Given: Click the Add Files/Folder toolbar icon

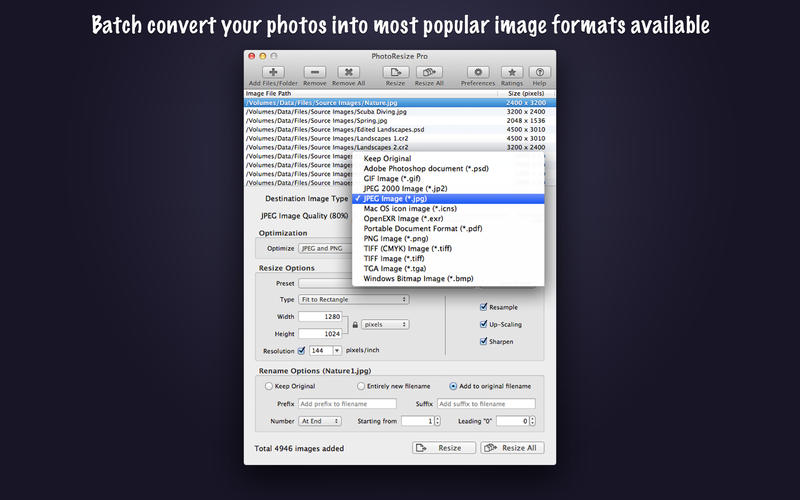Looking at the screenshot, I should pos(273,72).
